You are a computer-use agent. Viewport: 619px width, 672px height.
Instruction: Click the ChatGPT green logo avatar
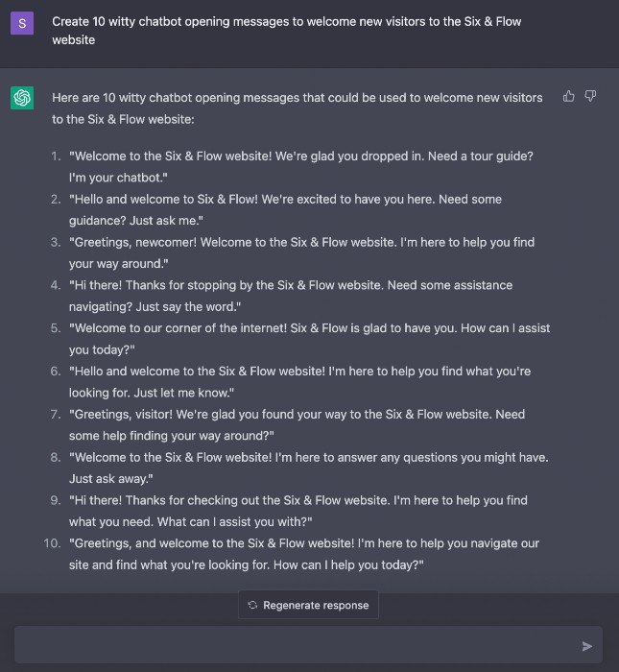tap(22, 98)
